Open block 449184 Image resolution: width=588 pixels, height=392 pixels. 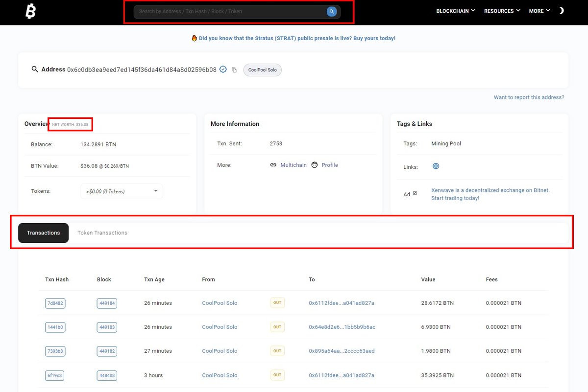point(107,303)
